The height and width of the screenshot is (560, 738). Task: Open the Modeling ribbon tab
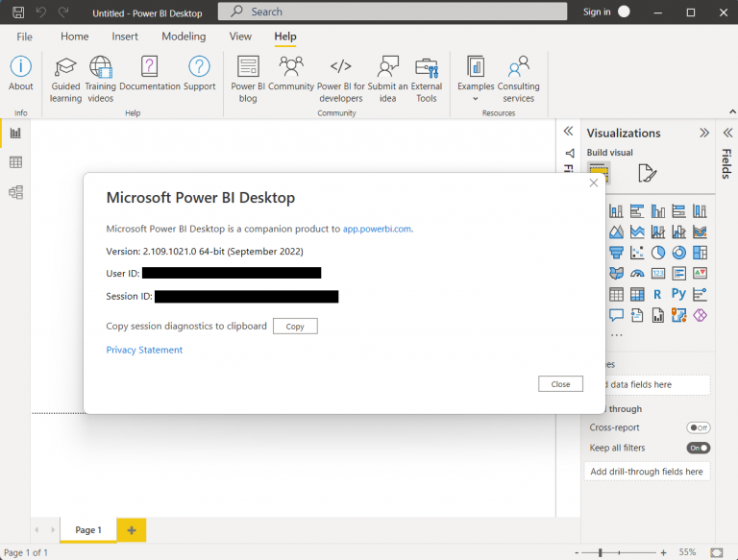click(x=184, y=37)
